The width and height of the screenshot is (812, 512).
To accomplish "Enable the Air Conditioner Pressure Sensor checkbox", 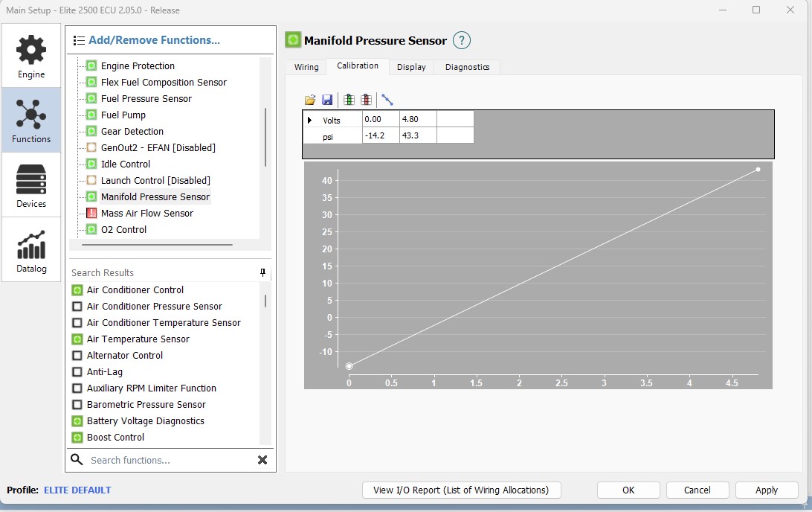I will (x=77, y=307).
